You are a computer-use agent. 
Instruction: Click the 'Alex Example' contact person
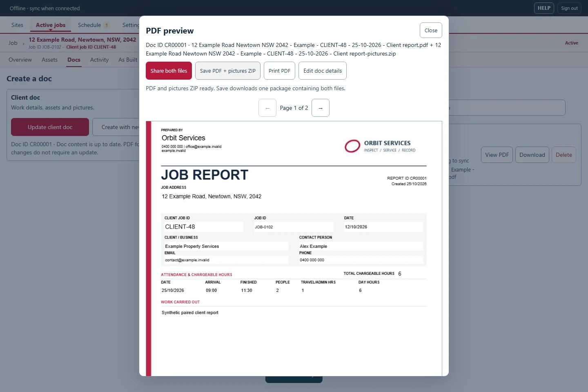(x=314, y=246)
